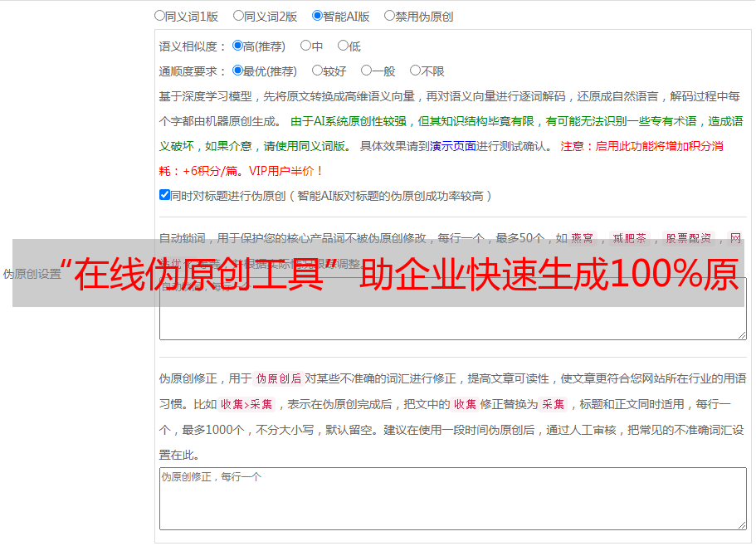Set 语义相似度 to 低
This screenshot has height=546, width=756.
(x=343, y=46)
